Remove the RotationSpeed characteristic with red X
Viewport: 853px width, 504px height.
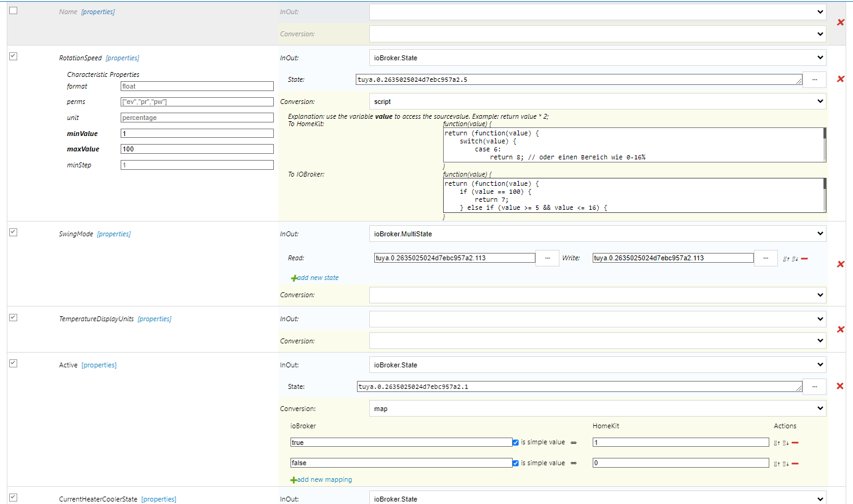click(841, 79)
